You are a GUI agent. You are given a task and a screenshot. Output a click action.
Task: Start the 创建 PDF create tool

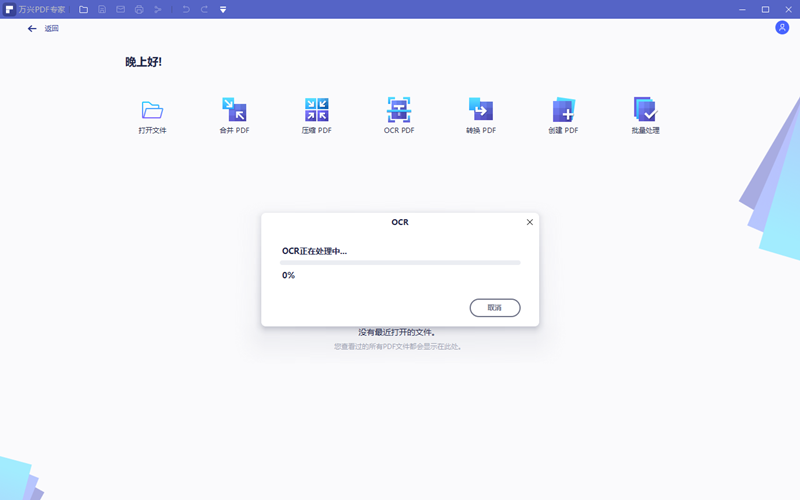coord(563,110)
